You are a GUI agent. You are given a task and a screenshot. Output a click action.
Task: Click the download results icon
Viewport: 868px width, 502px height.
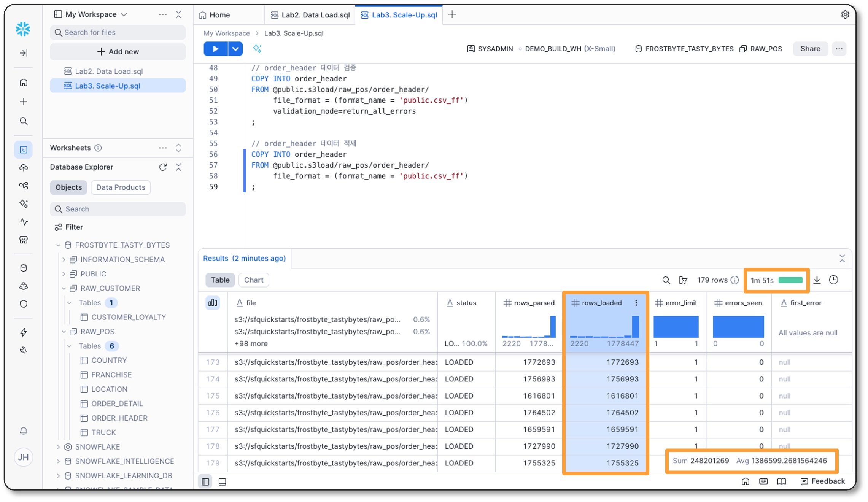817,280
